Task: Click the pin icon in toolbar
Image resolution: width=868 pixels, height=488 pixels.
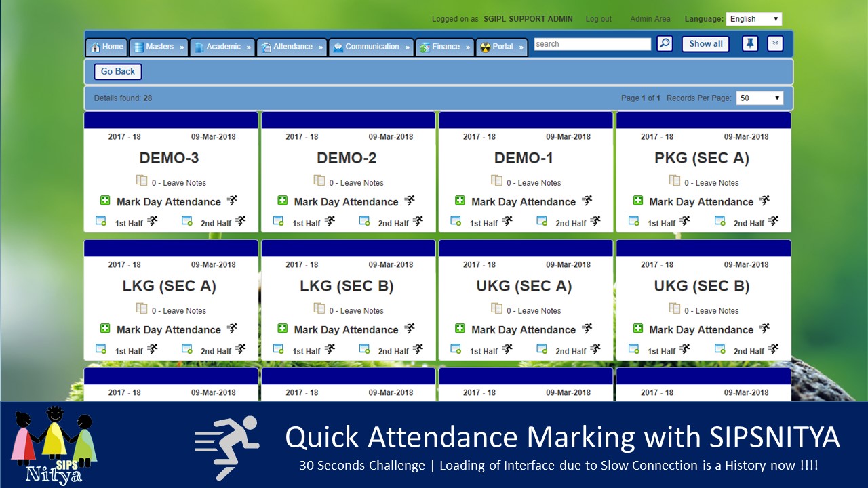Action: tap(749, 44)
